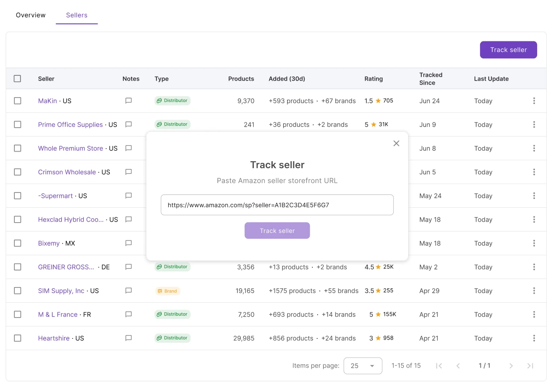
Task: Open more options menu for MaKin row
Action: point(534,101)
